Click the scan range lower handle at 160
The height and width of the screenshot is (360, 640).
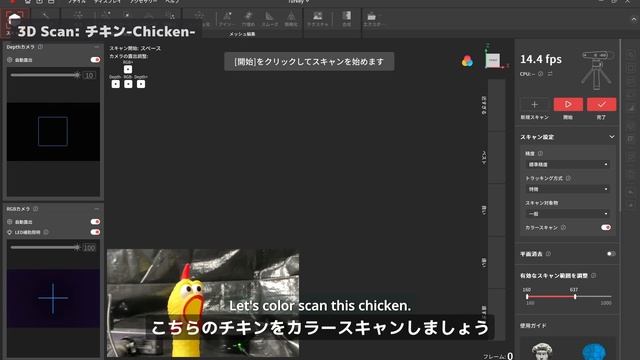click(527, 297)
